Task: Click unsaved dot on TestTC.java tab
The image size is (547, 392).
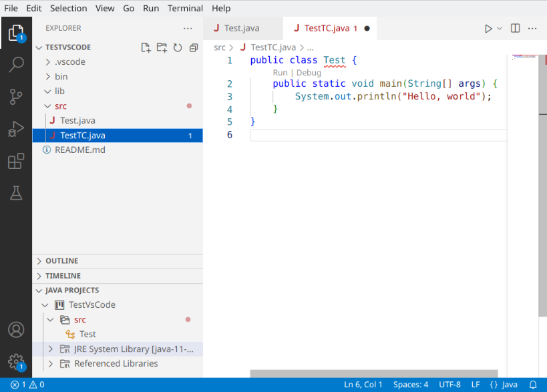Action: coord(367,29)
